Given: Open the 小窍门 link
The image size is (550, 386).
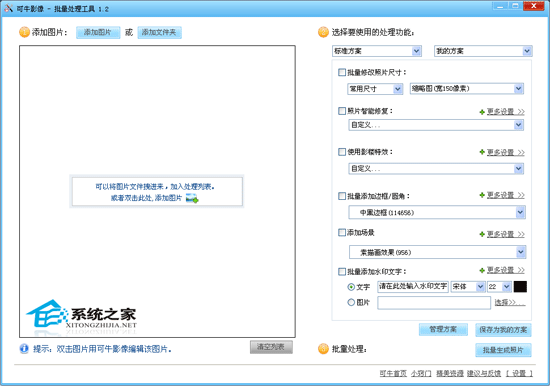Looking at the screenshot, I should pos(421,373).
